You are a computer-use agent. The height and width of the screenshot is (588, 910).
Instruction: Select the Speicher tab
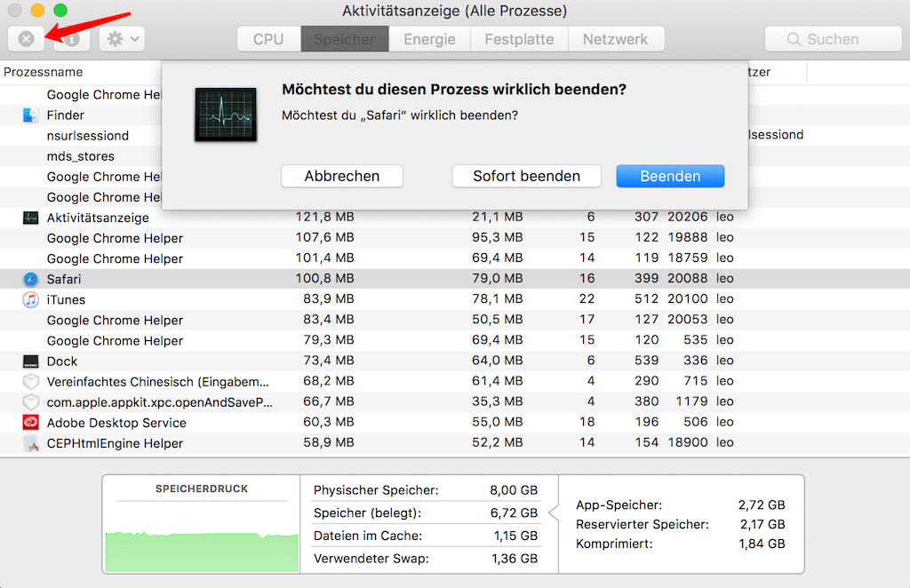(345, 39)
